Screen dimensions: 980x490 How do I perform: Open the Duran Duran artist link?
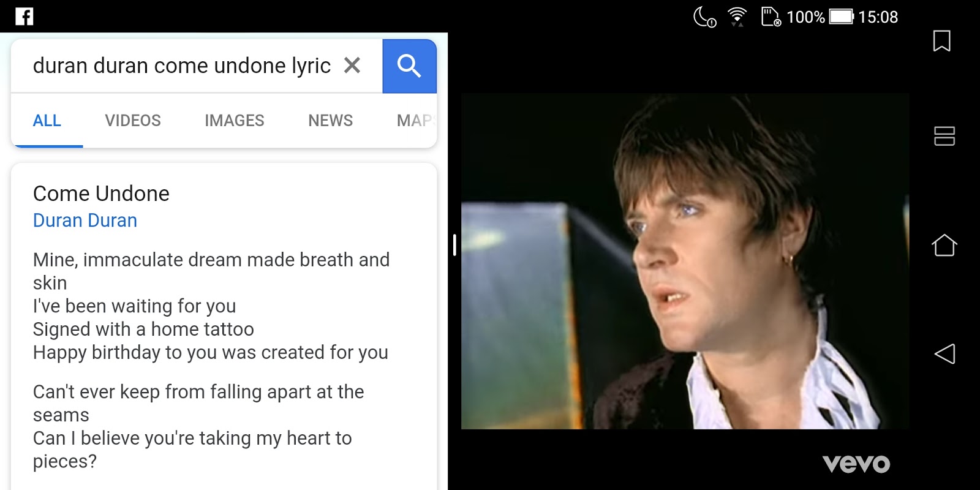[85, 221]
